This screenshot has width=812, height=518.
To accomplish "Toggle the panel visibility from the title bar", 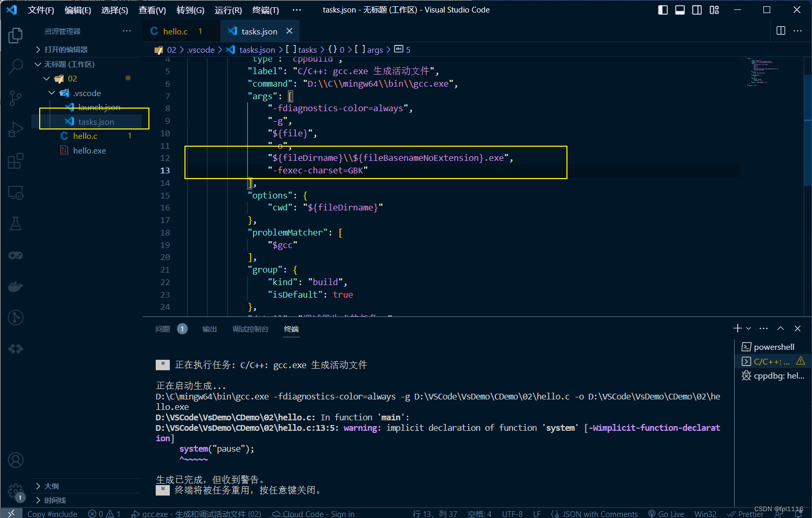I will point(679,9).
